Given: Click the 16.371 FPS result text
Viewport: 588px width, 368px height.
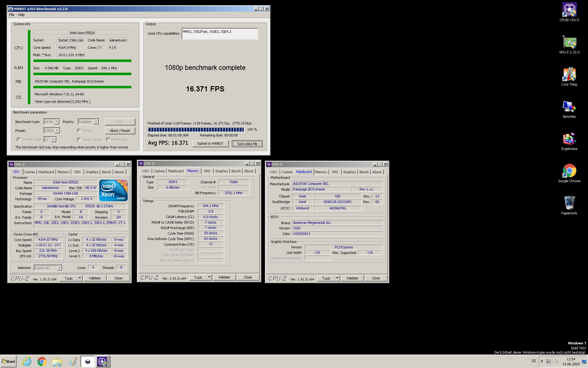Looking at the screenshot, I should point(205,89).
